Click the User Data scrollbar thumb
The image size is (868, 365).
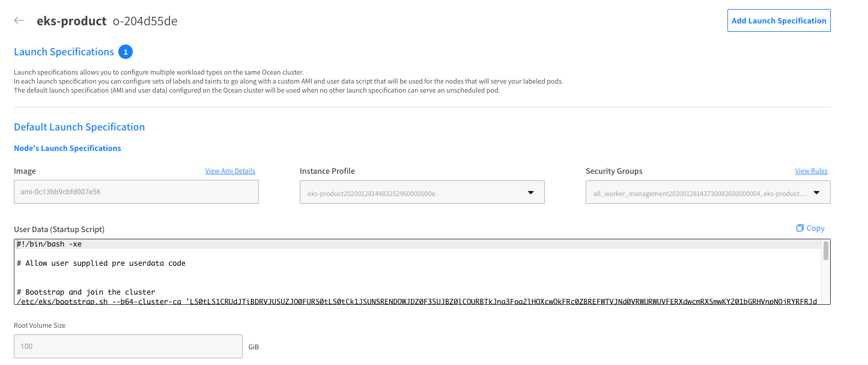826,251
